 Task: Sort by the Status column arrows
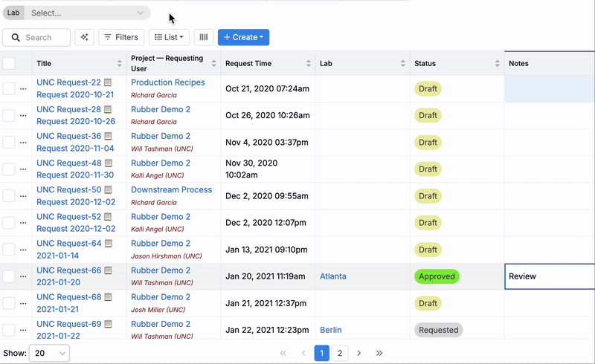coord(496,64)
